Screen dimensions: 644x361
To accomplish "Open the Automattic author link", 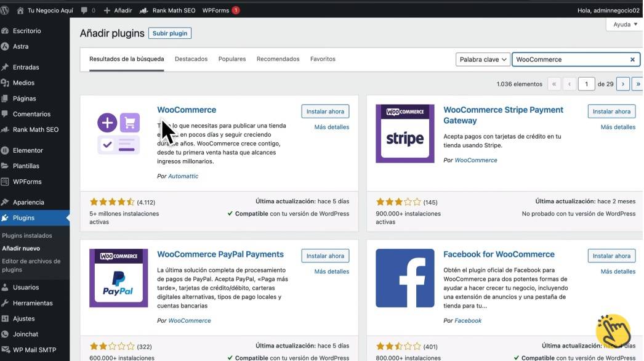I will pyautogui.click(x=183, y=176).
